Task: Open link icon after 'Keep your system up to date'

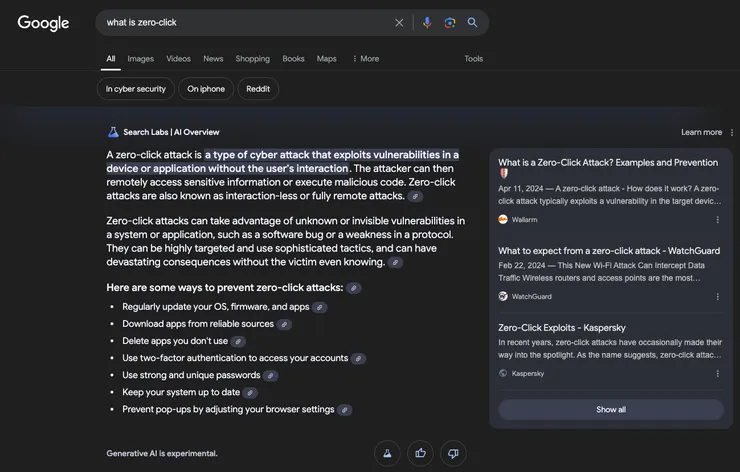Action: click(x=250, y=393)
